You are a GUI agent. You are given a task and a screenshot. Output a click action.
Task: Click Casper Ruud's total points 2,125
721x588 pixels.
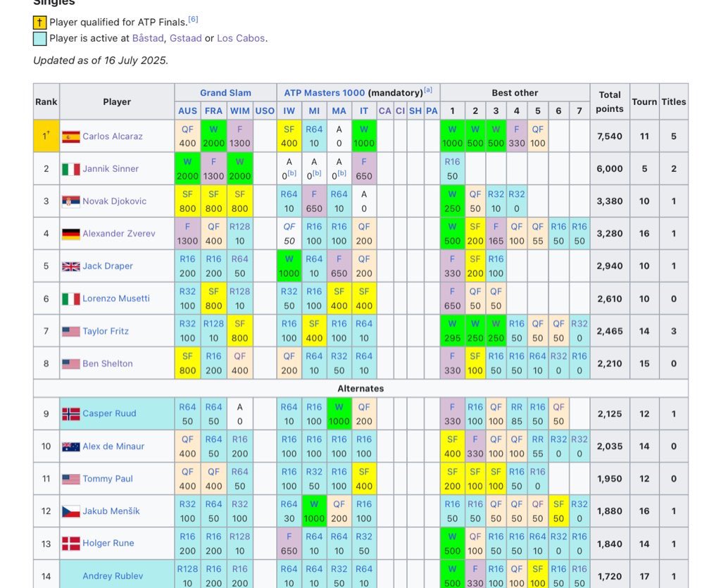coord(610,414)
